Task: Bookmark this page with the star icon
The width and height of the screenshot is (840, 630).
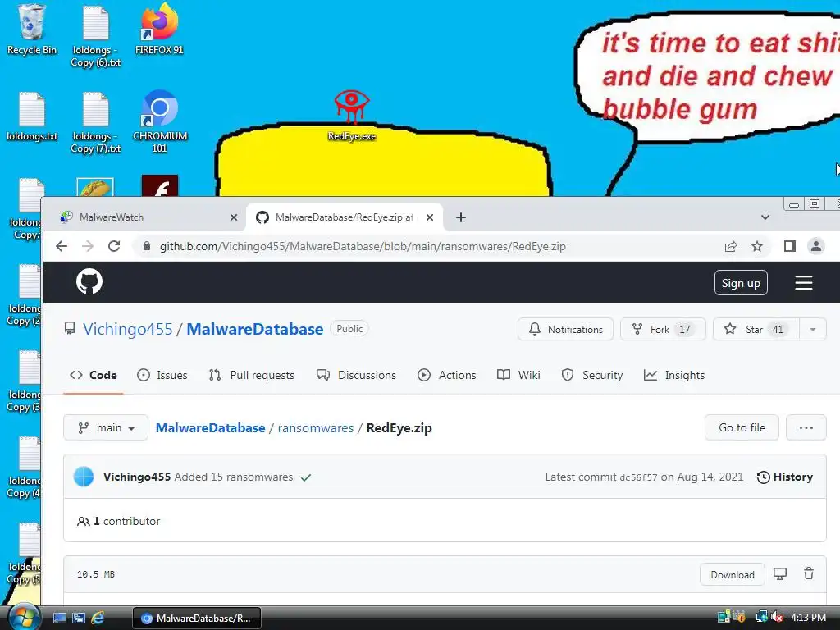Action: pos(757,246)
